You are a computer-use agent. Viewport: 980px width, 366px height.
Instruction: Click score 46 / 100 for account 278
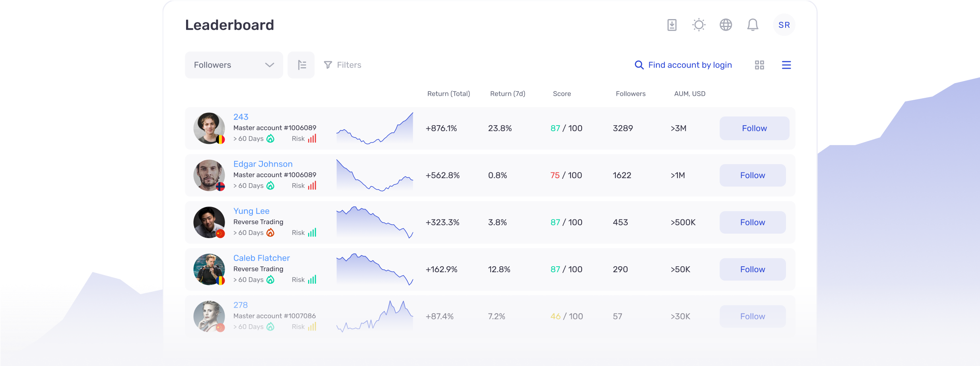click(x=567, y=316)
